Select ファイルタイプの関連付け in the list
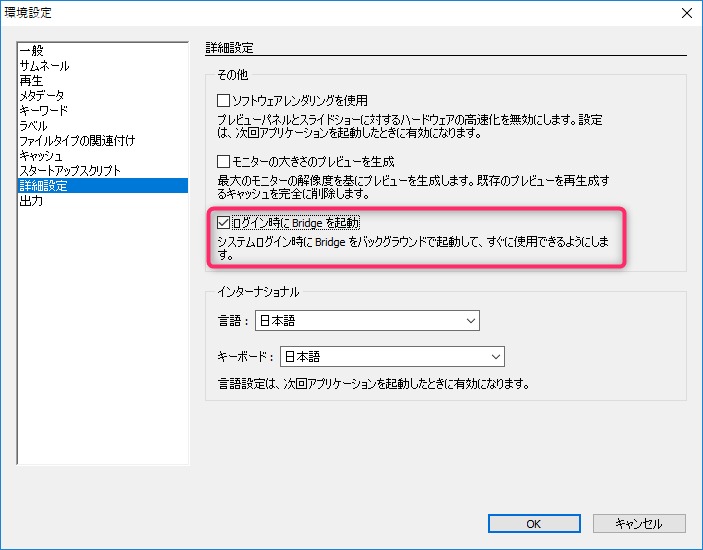 tap(77, 141)
